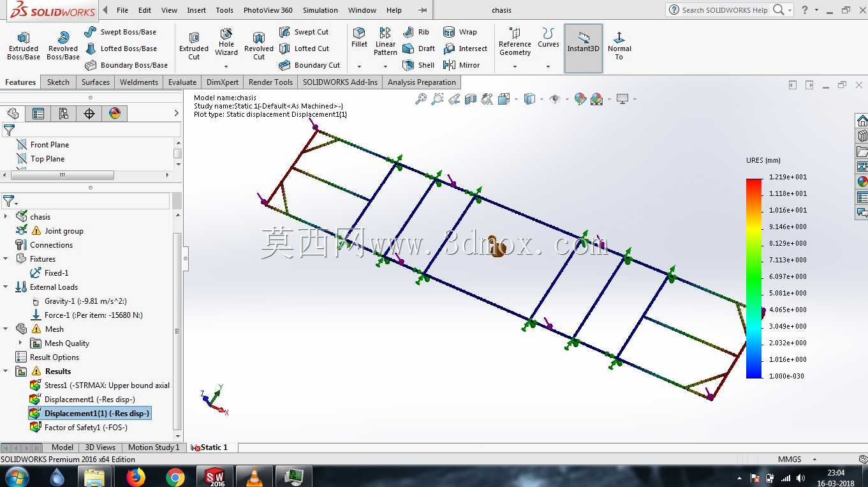Open Google Chrome from the taskbar
Viewport: 868px width, 487px height.
click(175, 477)
